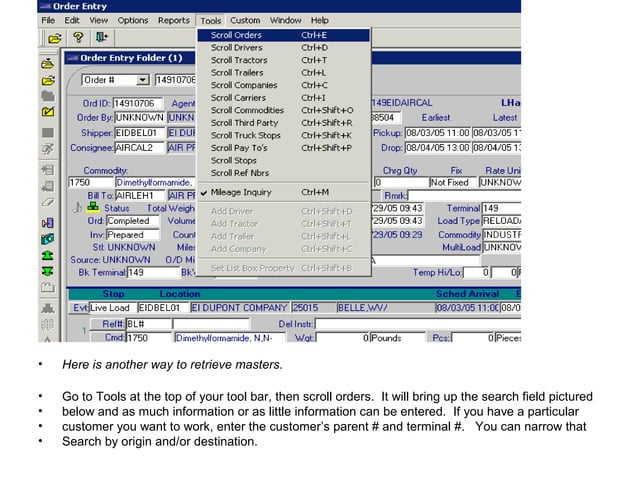Click the Order By field showing UNKNOWN
The width and height of the screenshot is (638, 478).
[140, 118]
